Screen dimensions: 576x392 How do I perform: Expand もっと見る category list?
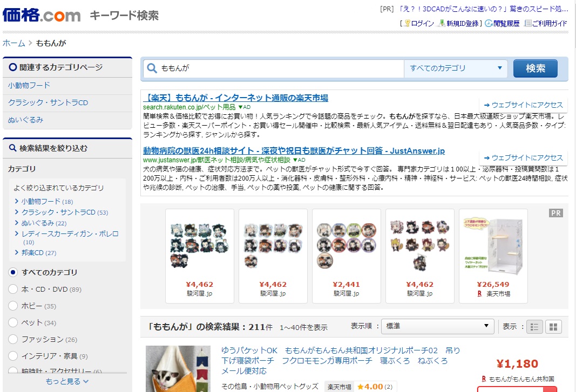coord(67,381)
